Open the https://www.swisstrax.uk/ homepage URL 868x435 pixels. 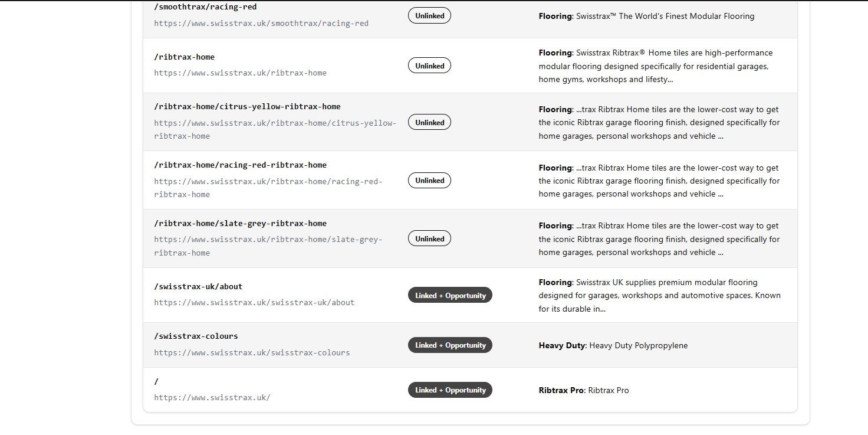tap(212, 398)
